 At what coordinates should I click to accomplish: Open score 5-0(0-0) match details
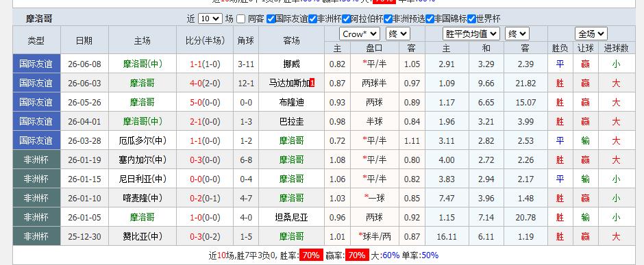(x=205, y=102)
